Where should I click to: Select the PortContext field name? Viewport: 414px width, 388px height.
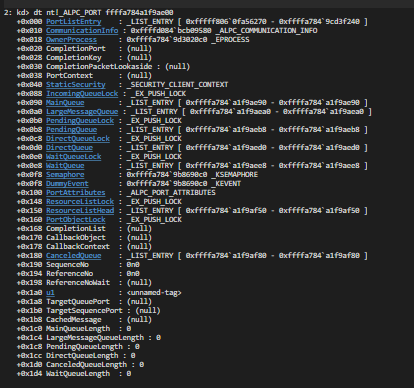tap(69, 76)
